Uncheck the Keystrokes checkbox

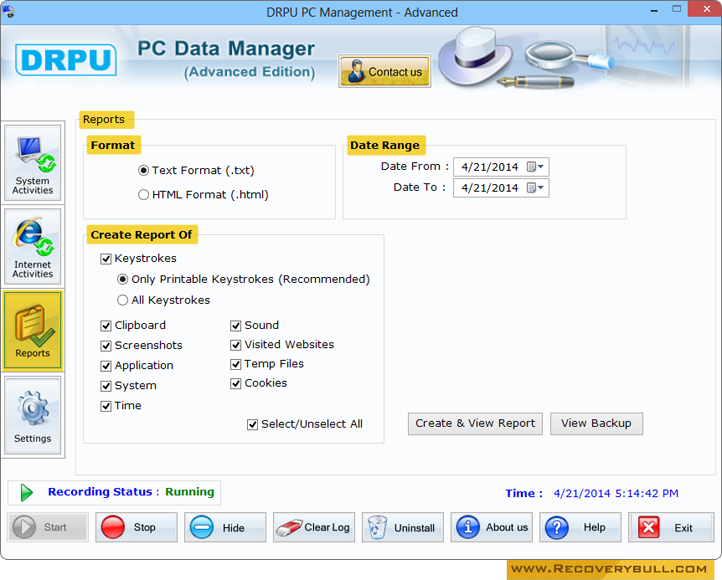click(x=106, y=259)
